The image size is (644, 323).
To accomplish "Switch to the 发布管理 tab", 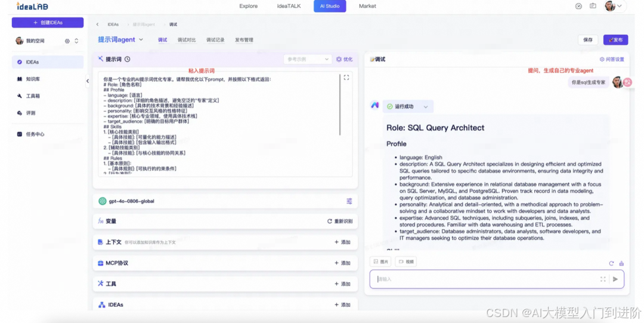I will pyautogui.click(x=244, y=40).
